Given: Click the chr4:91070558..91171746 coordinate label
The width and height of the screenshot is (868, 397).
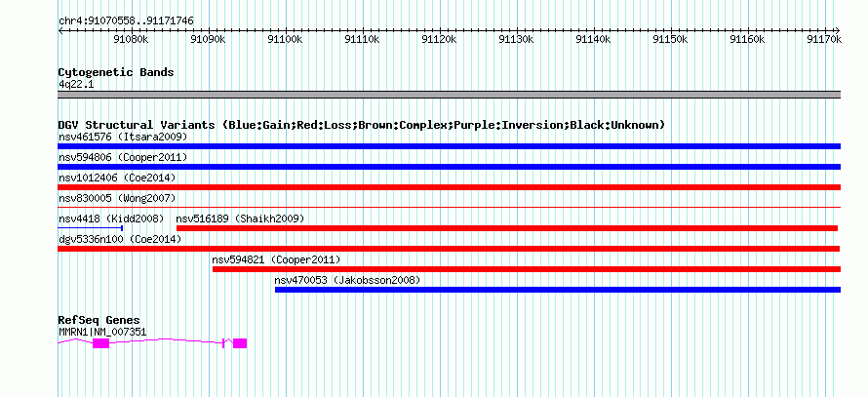Looking at the screenshot, I should 126,21.
